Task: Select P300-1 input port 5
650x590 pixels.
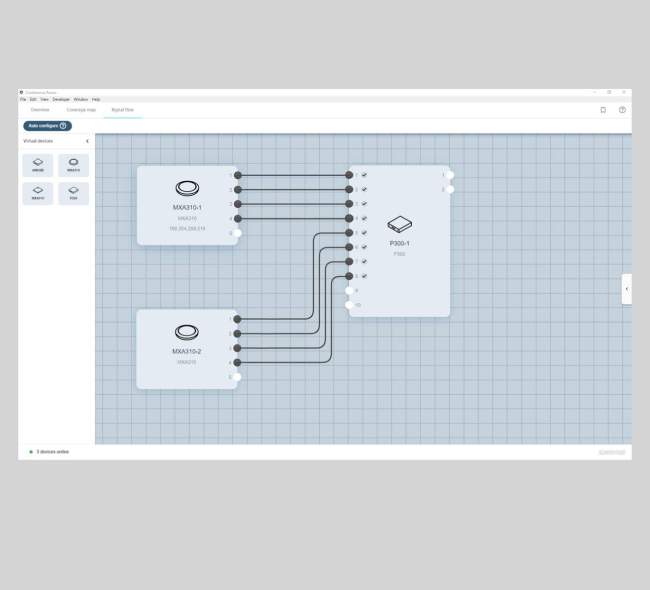Action: pos(349,233)
